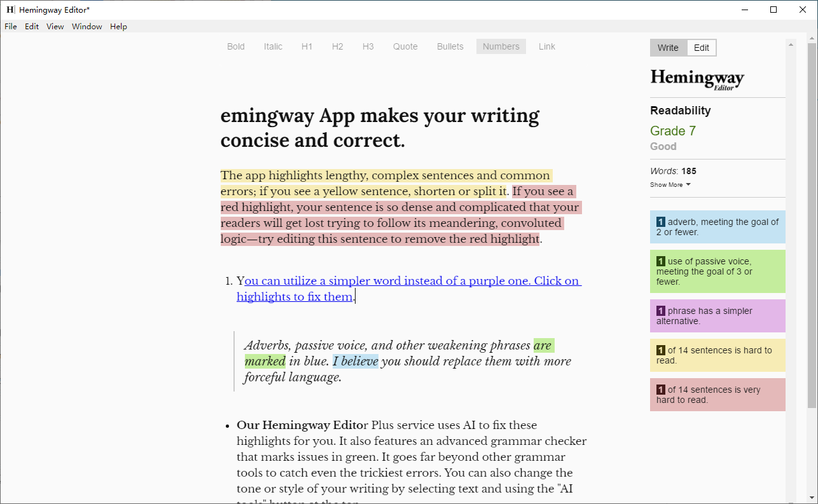Set heading level H3

[x=368, y=46]
